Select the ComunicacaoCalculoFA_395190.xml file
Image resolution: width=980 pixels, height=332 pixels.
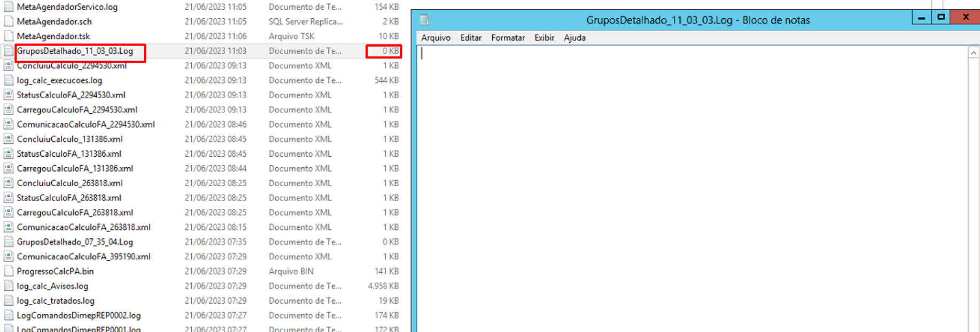click(83, 257)
